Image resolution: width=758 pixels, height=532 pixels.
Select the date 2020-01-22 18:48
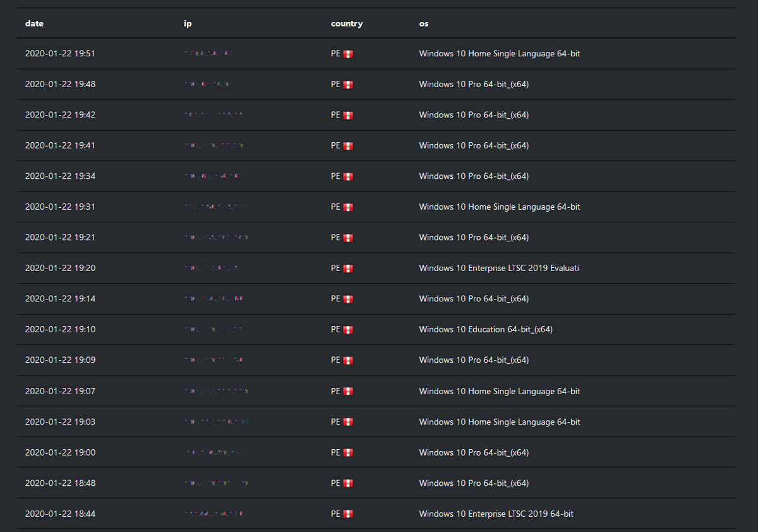coord(60,483)
